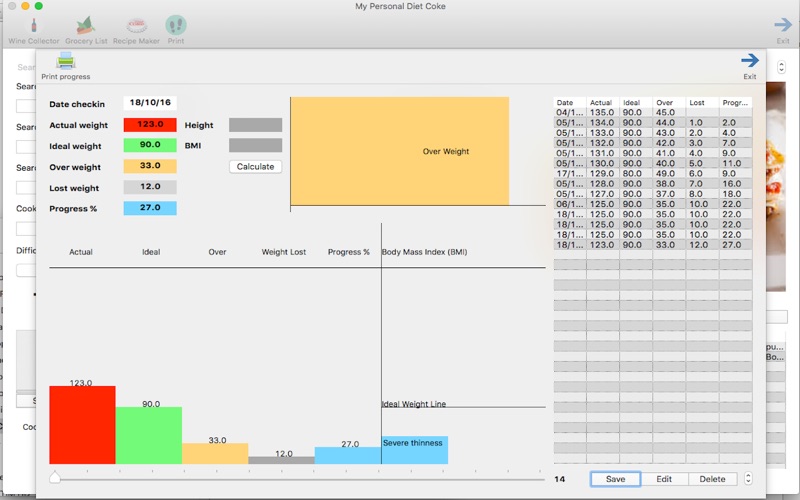Click the blue Exit arrow in progress panel
The height and width of the screenshot is (500, 800).
pos(749,60)
